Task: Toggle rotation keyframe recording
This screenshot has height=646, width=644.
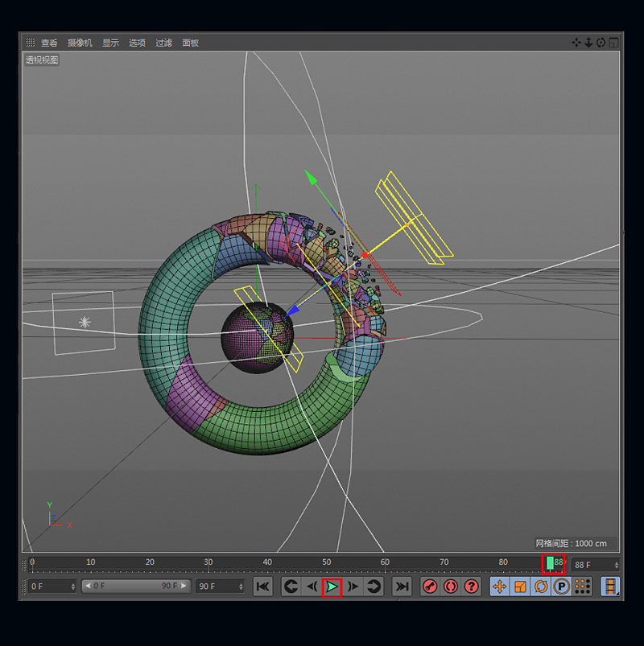Action: (539, 586)
